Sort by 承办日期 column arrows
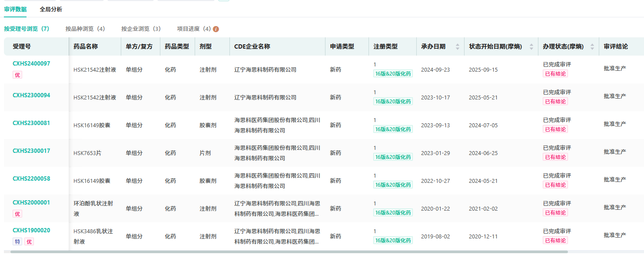The height and width of the screenshot is (261, 644). (457, 47)
